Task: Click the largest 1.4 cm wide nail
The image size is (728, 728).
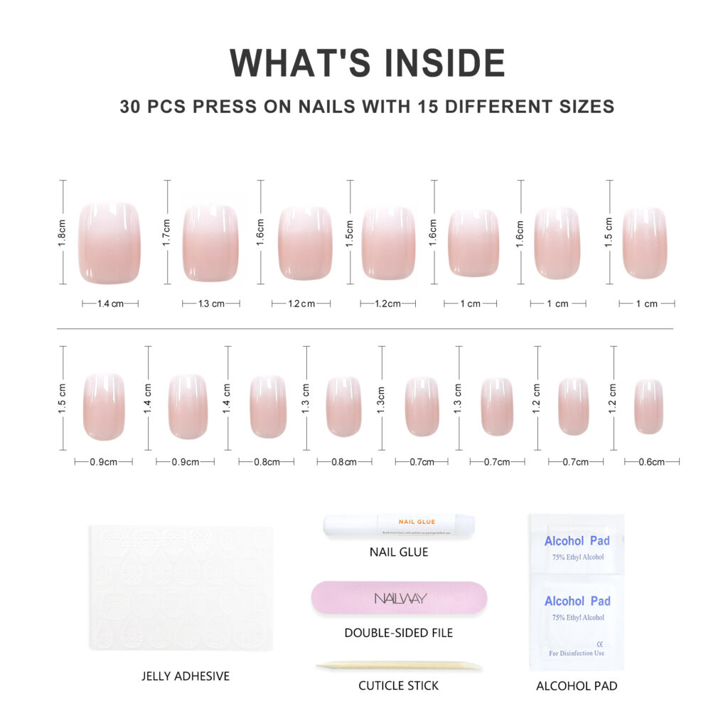Action: pos(109,243)
